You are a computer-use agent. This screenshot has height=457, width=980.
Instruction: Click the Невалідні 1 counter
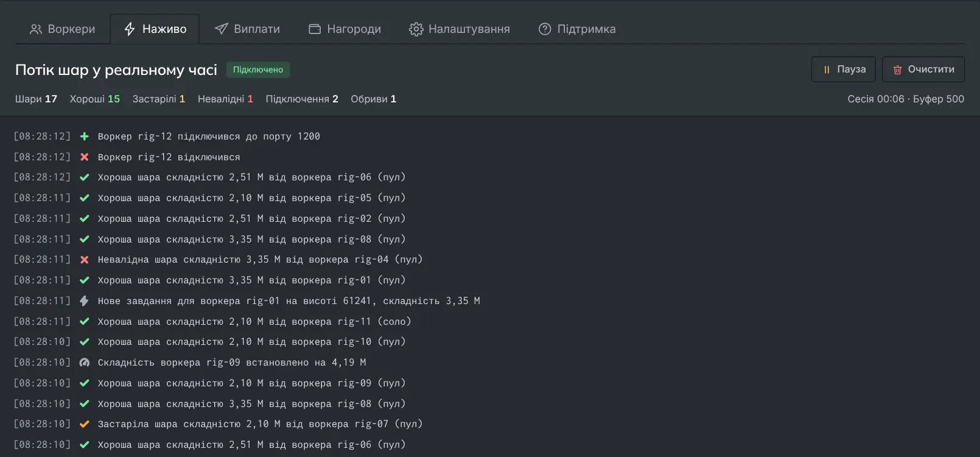coord(225,99)
